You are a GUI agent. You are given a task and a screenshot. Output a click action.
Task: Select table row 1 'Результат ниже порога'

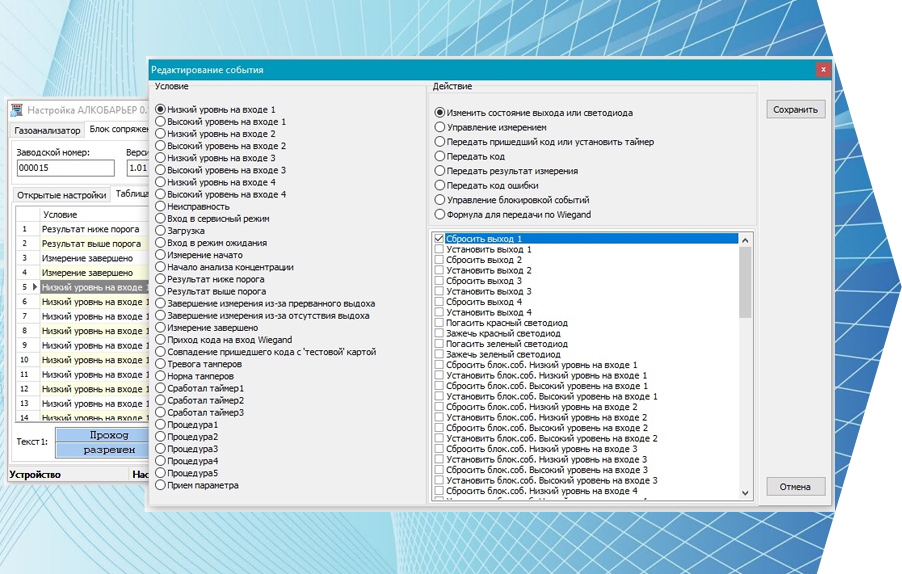[x=82, y=229]
